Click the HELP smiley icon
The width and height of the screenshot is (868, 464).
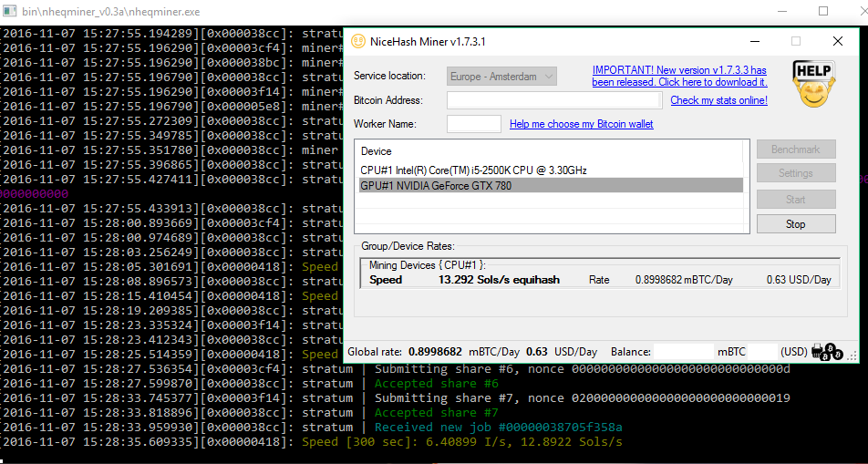[x=813, y=84]
